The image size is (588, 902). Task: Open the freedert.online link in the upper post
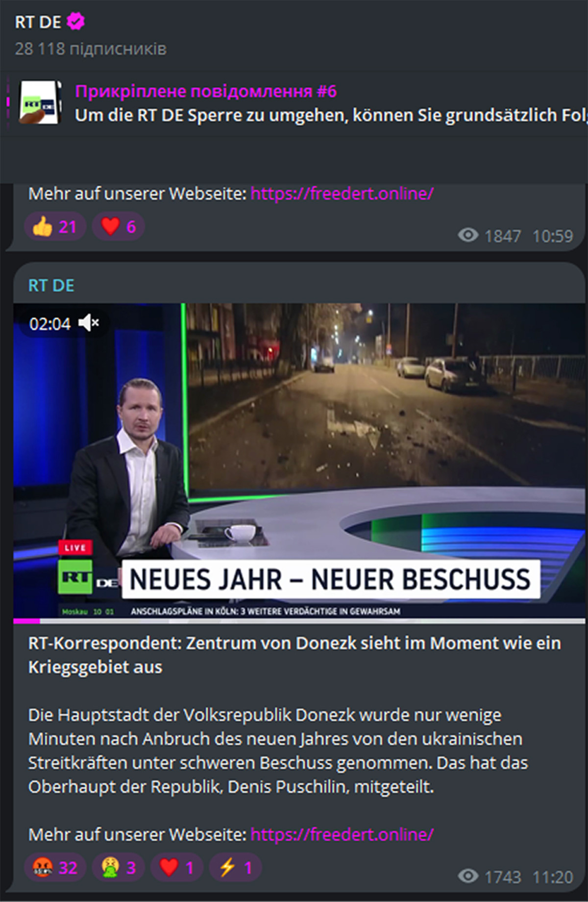(342, 194)
